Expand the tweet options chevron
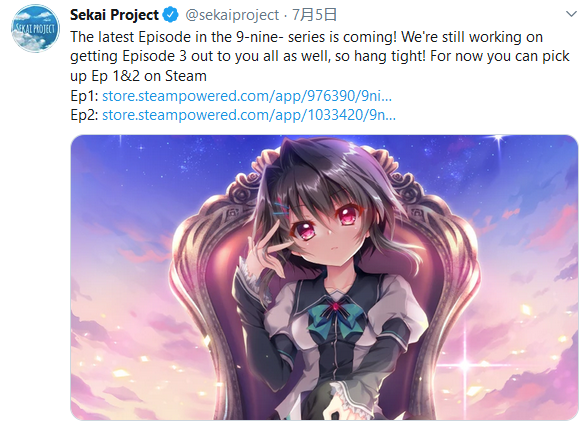This screenshot has width=584, height=428. [x=571, y=14]
